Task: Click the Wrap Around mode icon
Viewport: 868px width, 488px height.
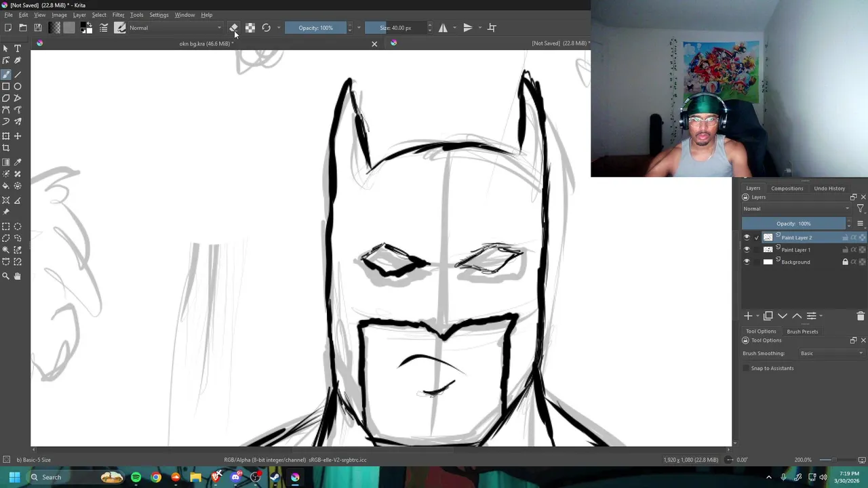Action: tap(492, 28)
